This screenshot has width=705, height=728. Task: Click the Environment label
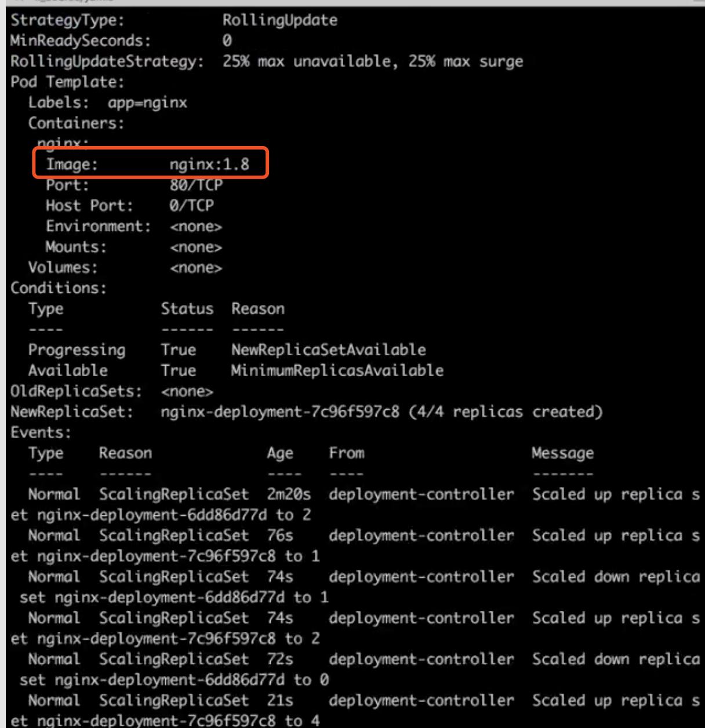click(x=98, y=226)
